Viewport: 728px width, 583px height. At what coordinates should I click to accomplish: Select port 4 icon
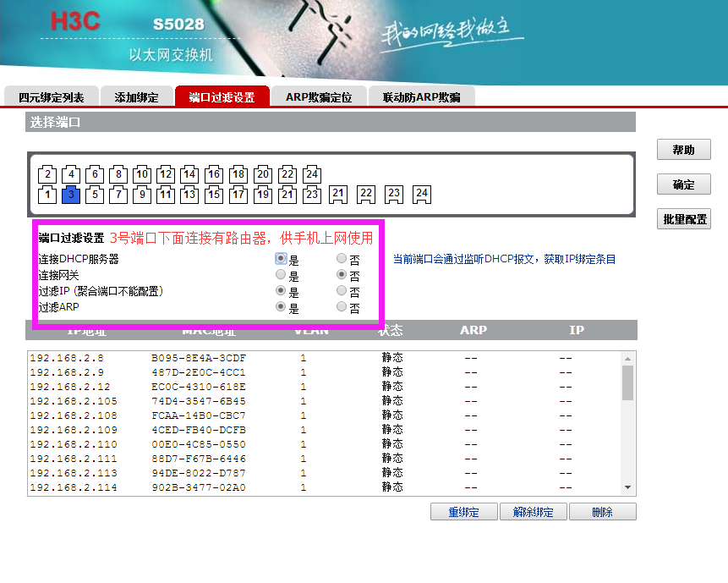[x=71, y=174]
